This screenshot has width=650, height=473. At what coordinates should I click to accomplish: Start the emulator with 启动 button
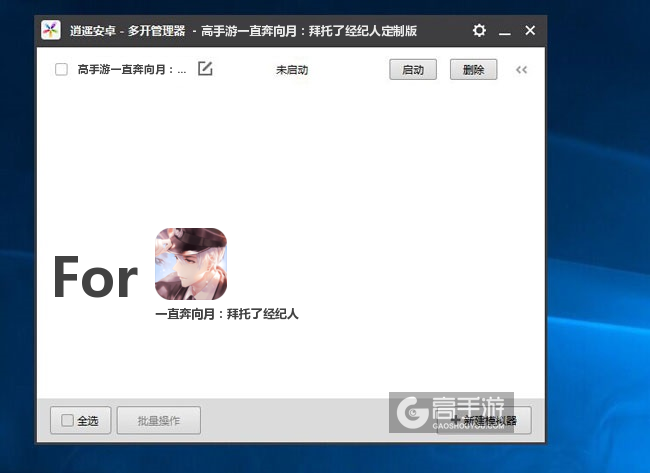tap(413, 70)
